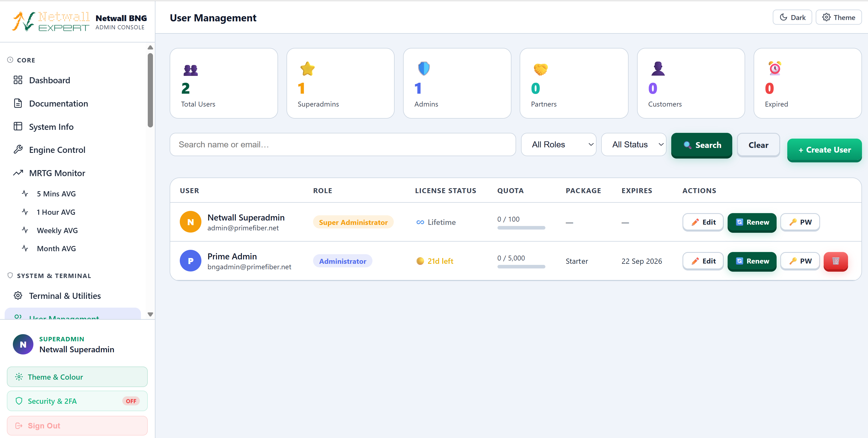The height and width of the screenshot is (438, 868).
Task: Click the Super Administrator role badge
Action: pos(353,222)
